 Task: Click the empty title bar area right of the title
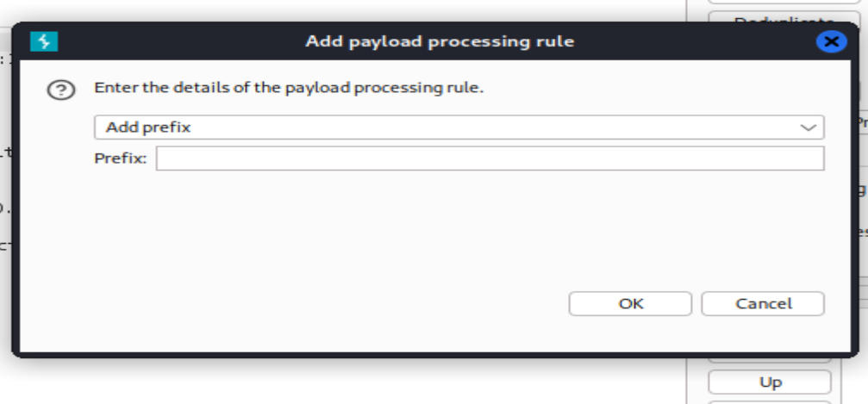point(690,41)
